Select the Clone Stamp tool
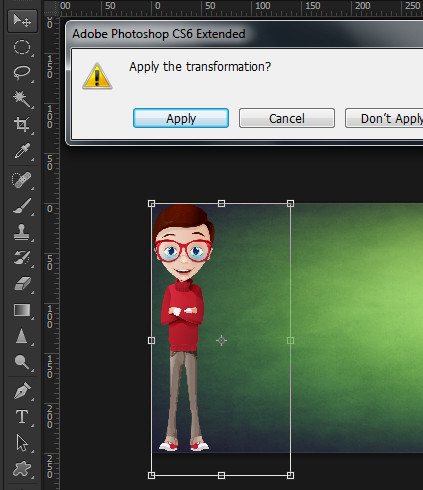Image resolution: width=423 pixels, height=490 pixels. (22, 232)
